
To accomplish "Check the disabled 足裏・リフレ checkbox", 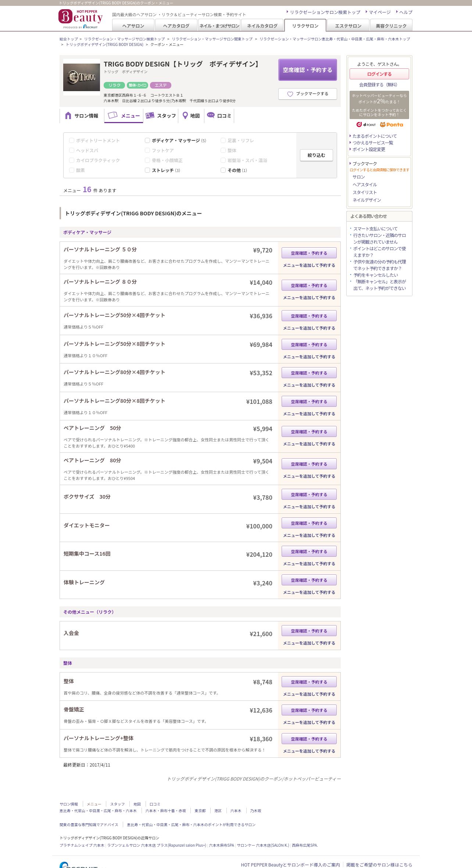I will pos(223,140).
